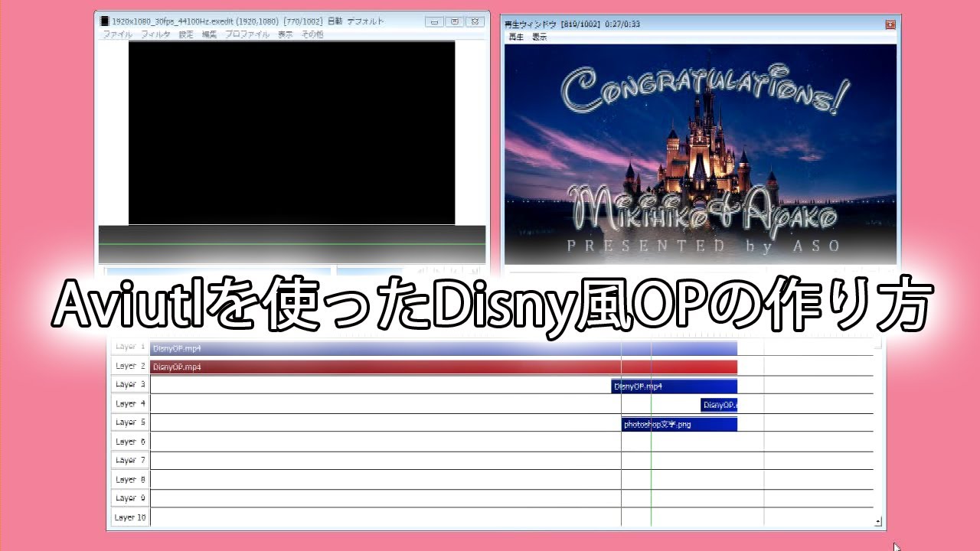980x551 pixels.
Task: Open the ファイル menu in AviUtl main window
Action: [x=117, y=34]
